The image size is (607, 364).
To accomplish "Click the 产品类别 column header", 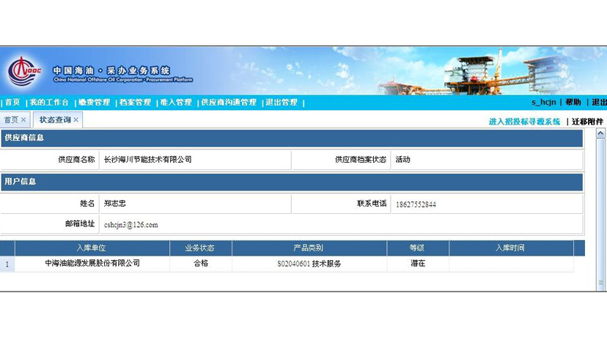I will [x=309, y=248].
